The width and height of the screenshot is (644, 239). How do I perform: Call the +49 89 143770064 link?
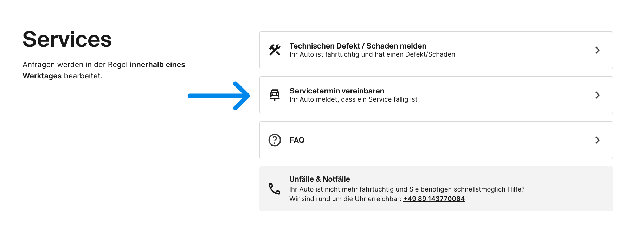(x=434, y=199)
